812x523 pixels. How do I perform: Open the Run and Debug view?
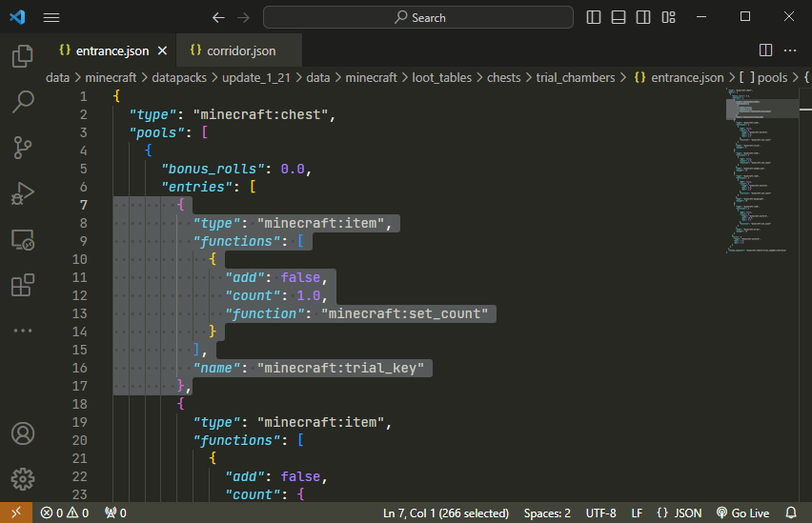click(23, 193)
